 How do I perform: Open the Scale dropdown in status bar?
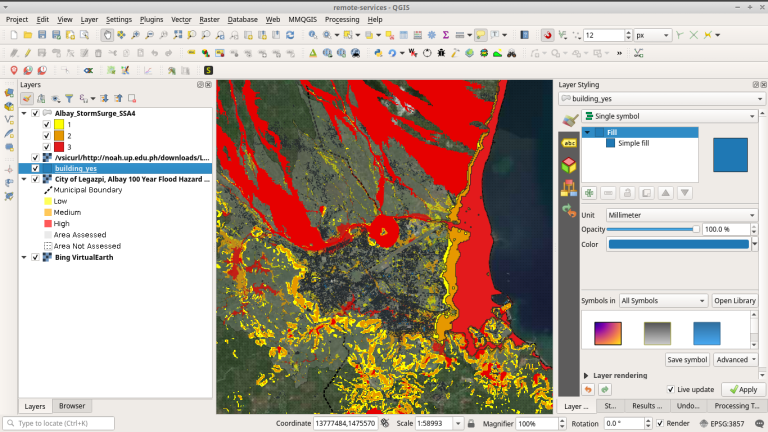click(458, 423)
